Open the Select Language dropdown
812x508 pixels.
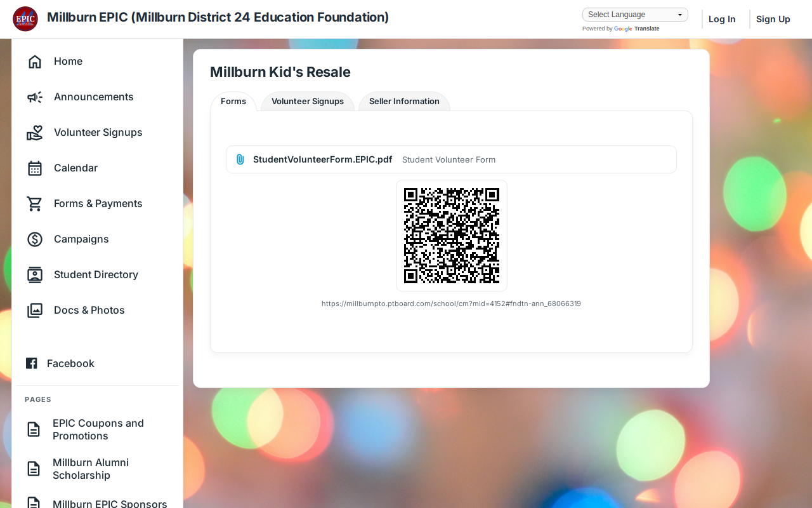pyautogui.click(x=635, y=15)
